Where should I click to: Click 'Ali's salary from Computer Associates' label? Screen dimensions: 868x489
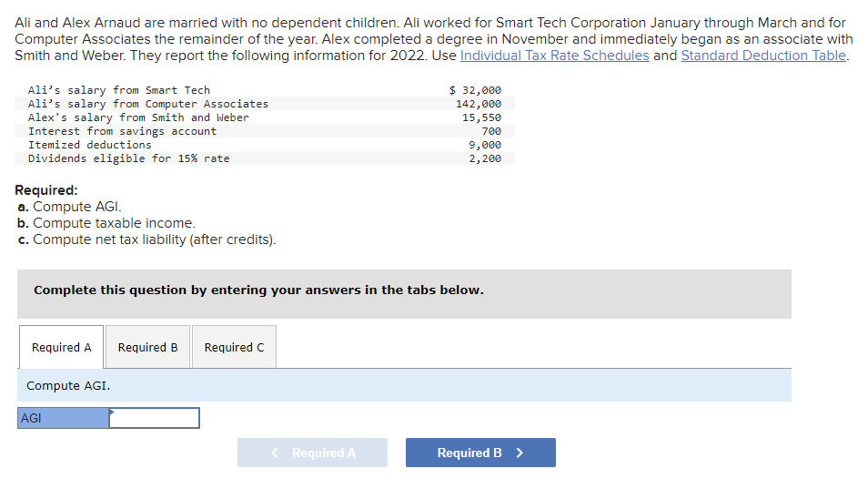148,104
